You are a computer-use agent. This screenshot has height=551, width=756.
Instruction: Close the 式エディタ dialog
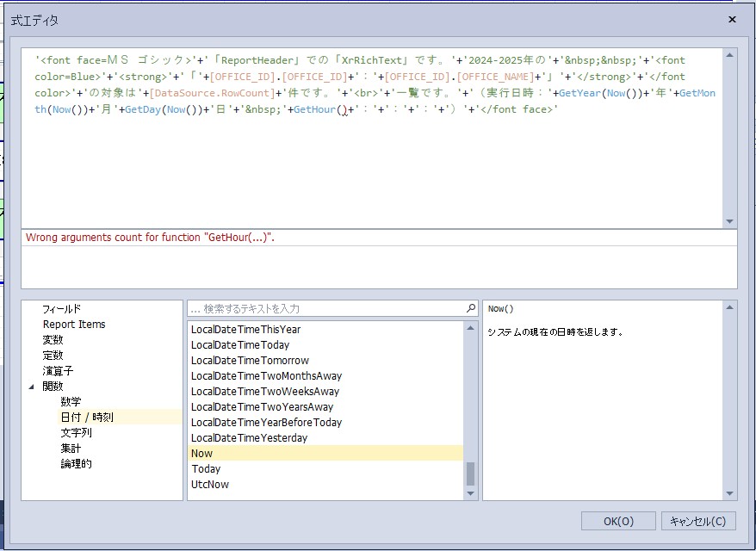click(732, 19)
